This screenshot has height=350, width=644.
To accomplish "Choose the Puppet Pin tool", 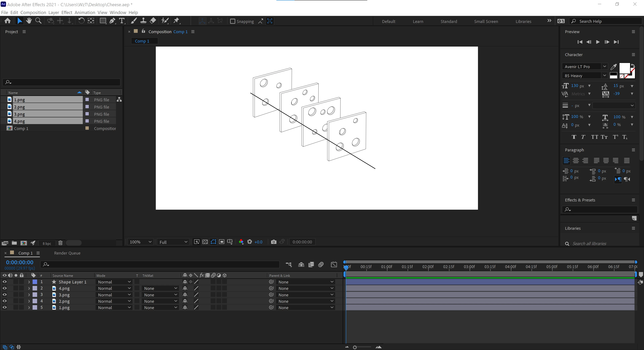I will pos(176,21).
